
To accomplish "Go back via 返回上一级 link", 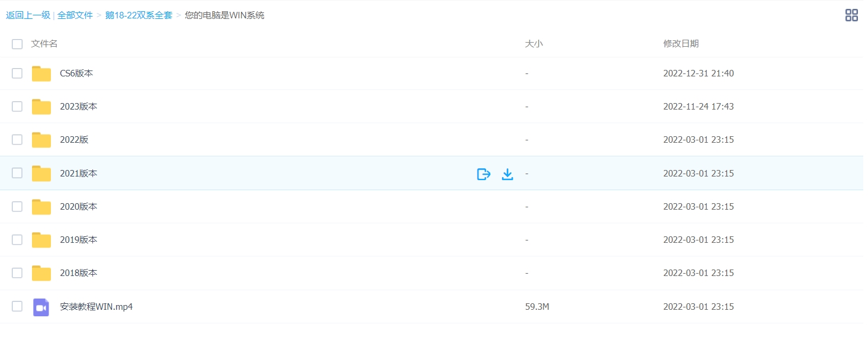I will pyautogui.click(x=28, y=15).
